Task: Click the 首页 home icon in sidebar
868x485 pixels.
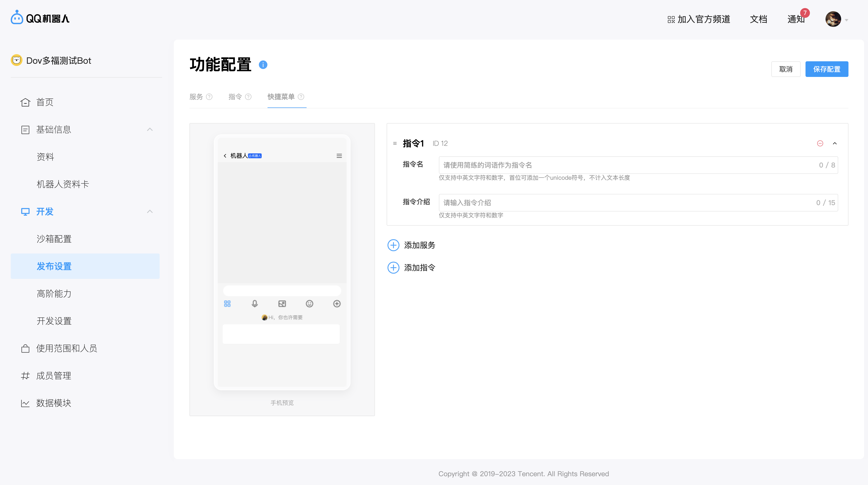Action: coord(25,102)
